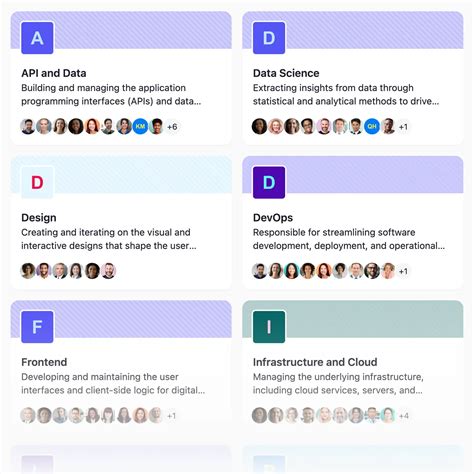Open the Infrastructure and Cloud title link
The width and height of the screenshot is (474, 474).
[315, 362]
